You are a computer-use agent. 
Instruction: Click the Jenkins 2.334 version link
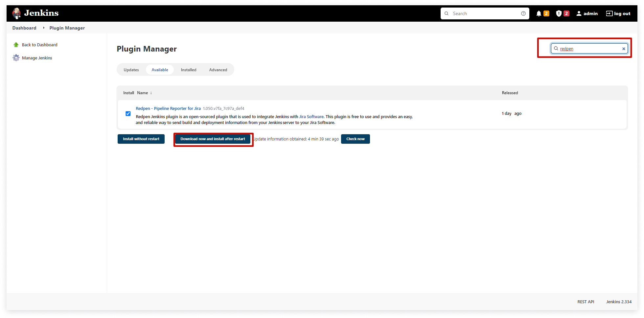[x=619, y=302]
